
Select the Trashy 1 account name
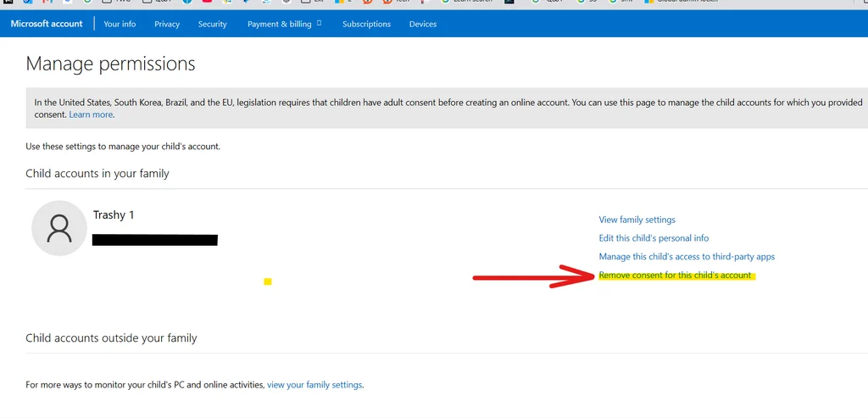coord(114,215)
